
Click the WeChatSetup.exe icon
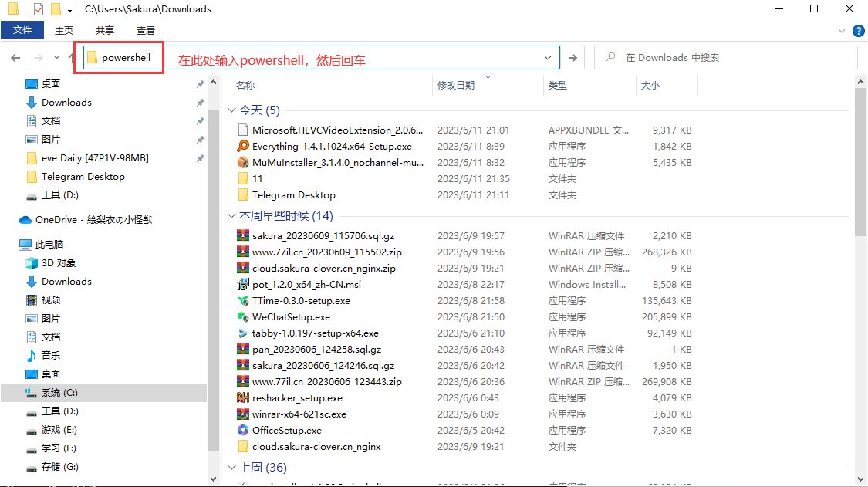pos(243,317)
